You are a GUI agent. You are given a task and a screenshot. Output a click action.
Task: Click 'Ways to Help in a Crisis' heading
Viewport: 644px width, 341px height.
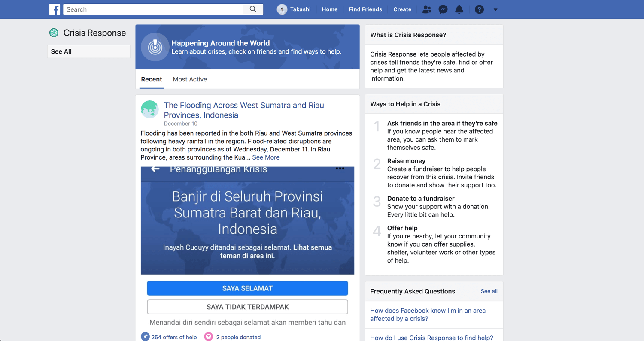coord(405,104)
